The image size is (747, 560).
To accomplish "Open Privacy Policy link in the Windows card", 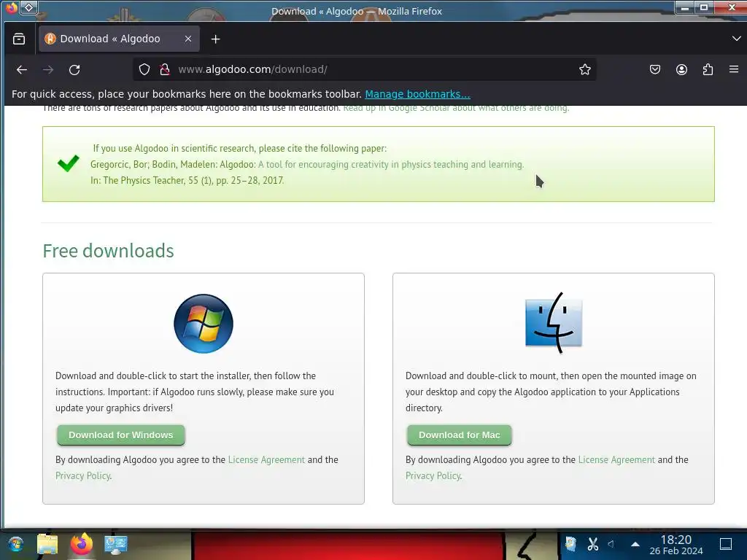I will pos(83,475).
